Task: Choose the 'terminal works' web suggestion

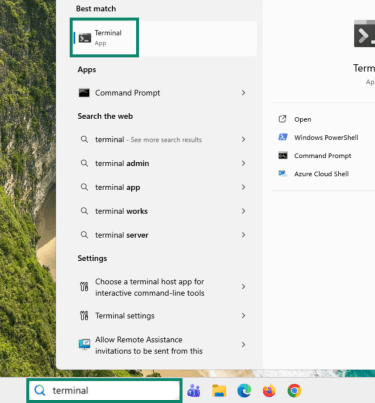Action: pos(121,211)
